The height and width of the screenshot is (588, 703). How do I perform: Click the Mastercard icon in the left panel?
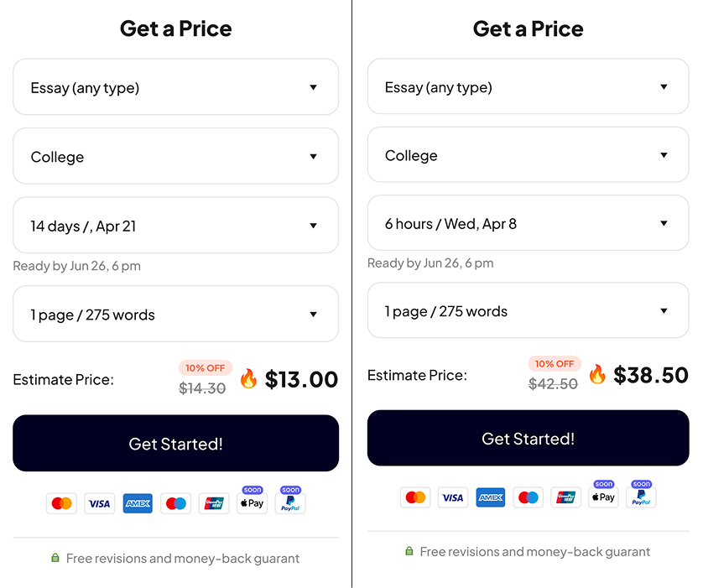[x=61, y=503]
